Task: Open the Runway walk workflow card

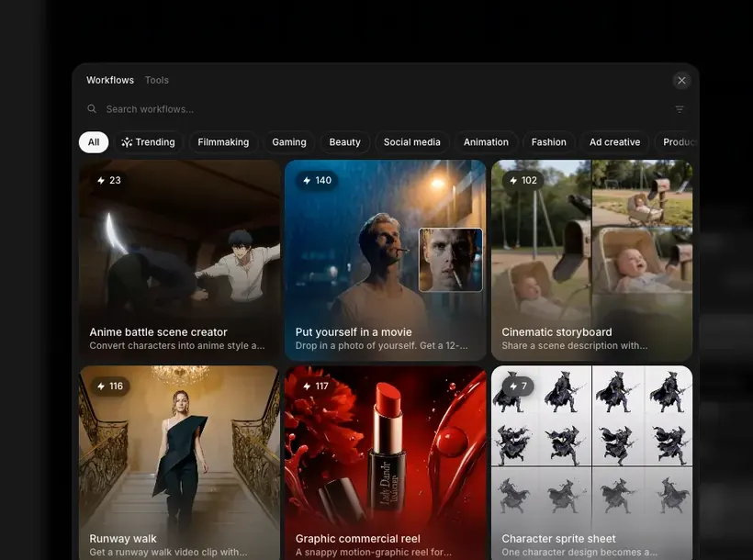Action: pyautogui.click(x=180, y=463)
